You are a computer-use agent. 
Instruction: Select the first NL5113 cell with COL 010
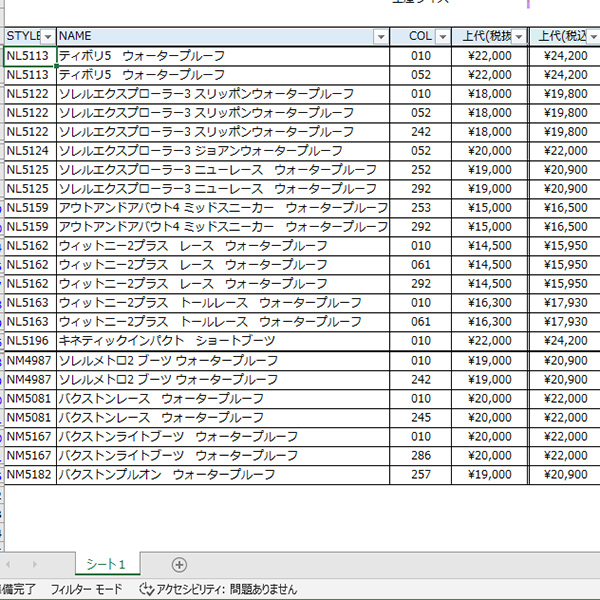(30, 56)
